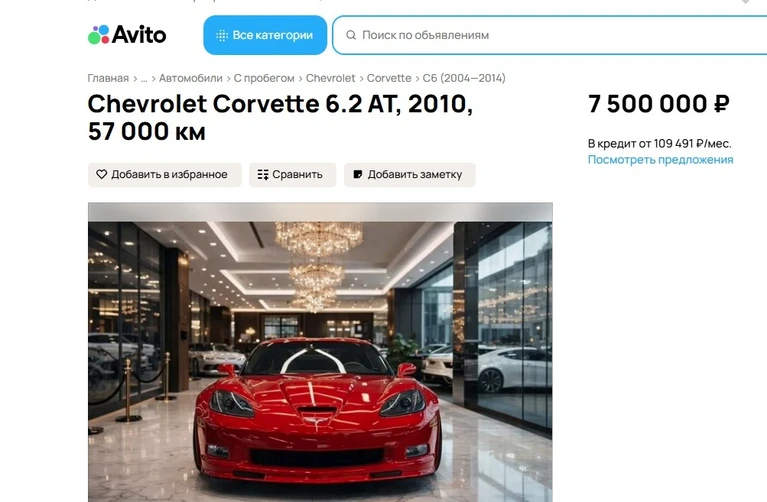Screen dimensions: 767x502
Task: Click the Avito logo
Action: point(127,35)
